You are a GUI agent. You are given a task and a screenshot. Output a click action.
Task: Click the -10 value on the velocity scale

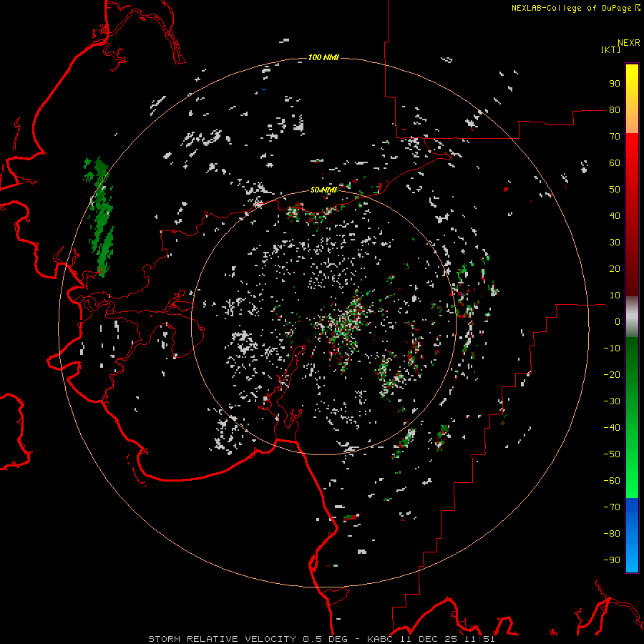point(612,348)
